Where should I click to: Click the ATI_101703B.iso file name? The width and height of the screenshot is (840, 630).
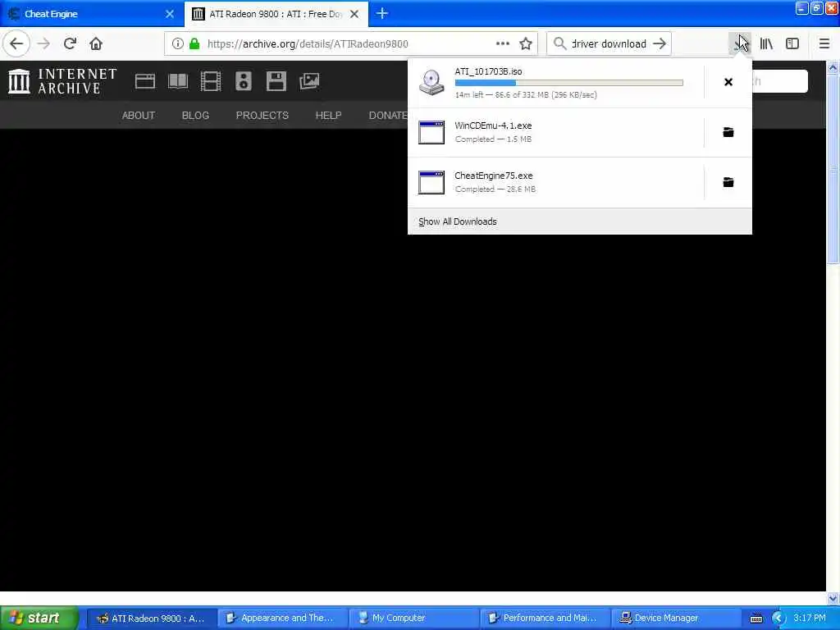489,71
